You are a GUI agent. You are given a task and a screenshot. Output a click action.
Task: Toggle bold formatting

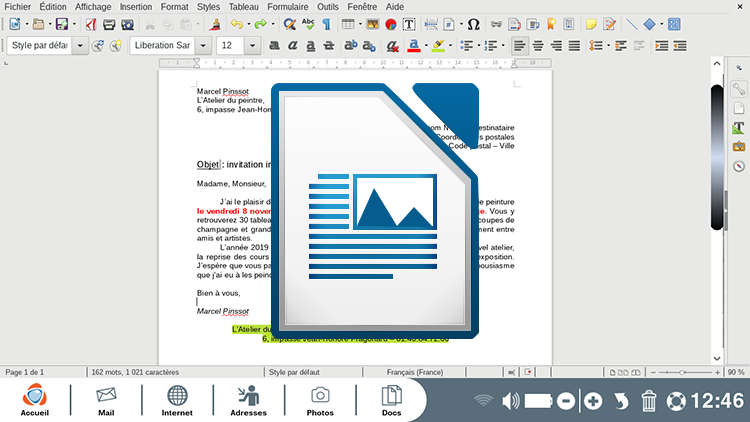[x=274, y=45]
